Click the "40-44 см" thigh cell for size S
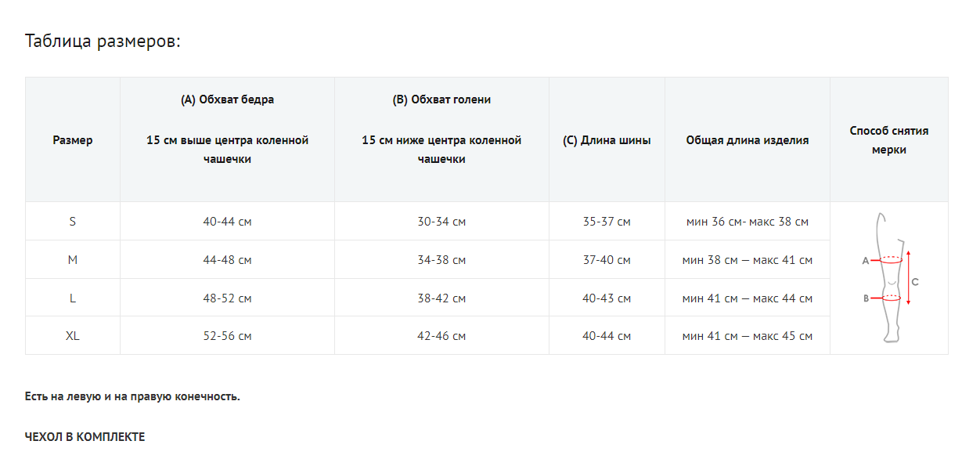This screenshot has height=459, width=980. coord(227,222)
